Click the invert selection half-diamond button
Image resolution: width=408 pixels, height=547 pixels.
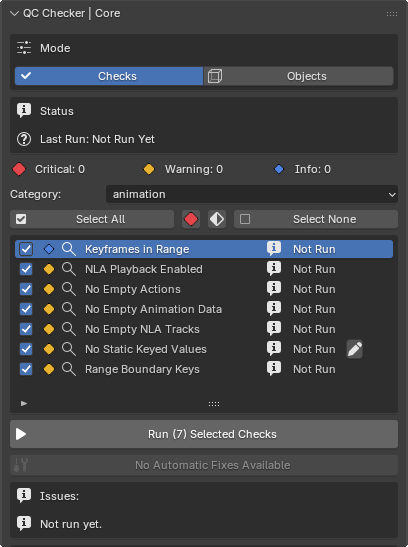click(217, 219)
